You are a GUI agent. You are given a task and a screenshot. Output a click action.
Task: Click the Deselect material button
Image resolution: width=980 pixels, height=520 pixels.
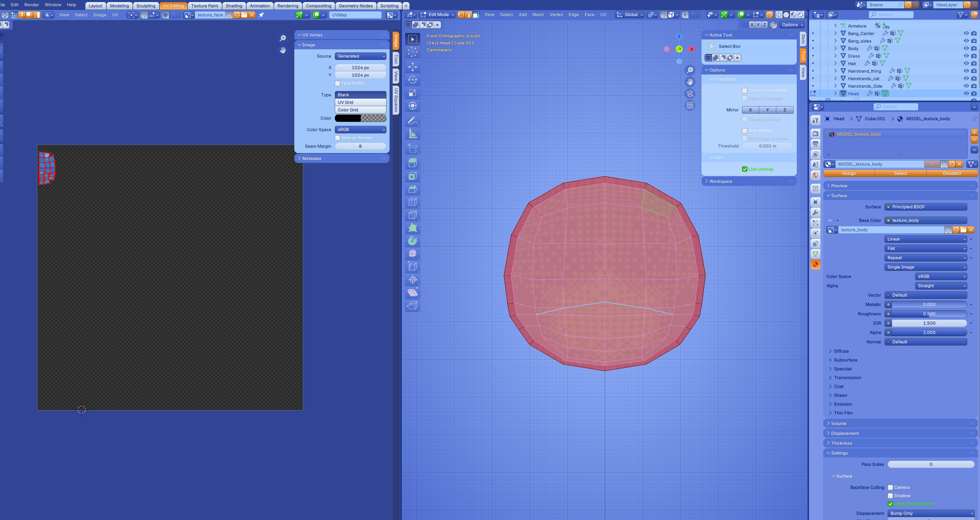(951, 173)
